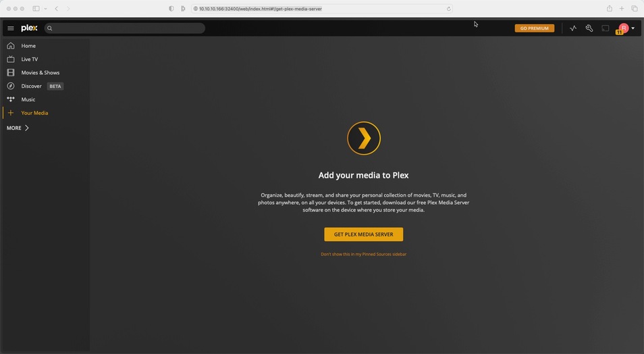
Task: Open the Activity pulse icon
Action: click(573, 28)
